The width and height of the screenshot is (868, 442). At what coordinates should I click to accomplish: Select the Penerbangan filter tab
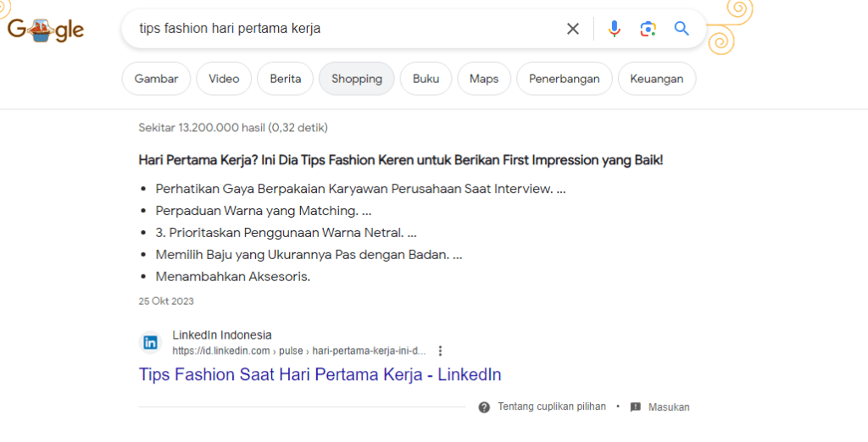[564, 79]
